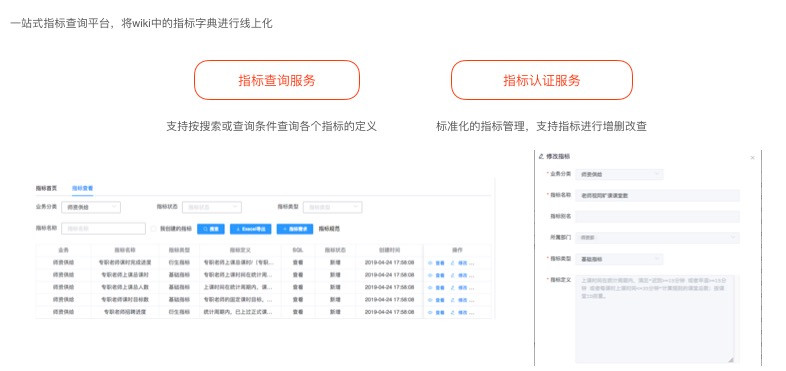Click the pencil 修改 icon for 专职老师课时完成进度
Viewport: 786px width, 371px height.
pos(453,263)
